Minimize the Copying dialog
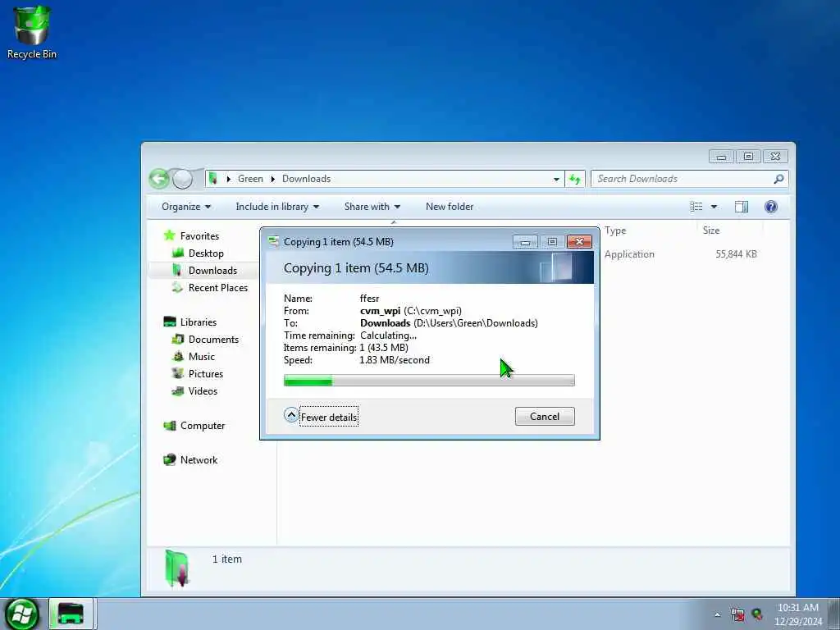Viewport: 840px width, 630px height. click(525, 242)
